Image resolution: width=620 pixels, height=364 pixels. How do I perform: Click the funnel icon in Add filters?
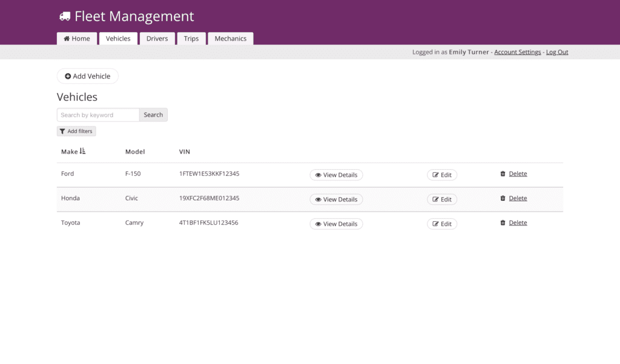(62, 131)
